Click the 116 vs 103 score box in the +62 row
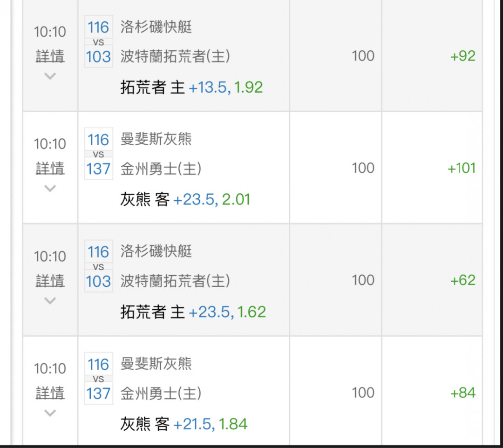 click(x=98, y=266)
